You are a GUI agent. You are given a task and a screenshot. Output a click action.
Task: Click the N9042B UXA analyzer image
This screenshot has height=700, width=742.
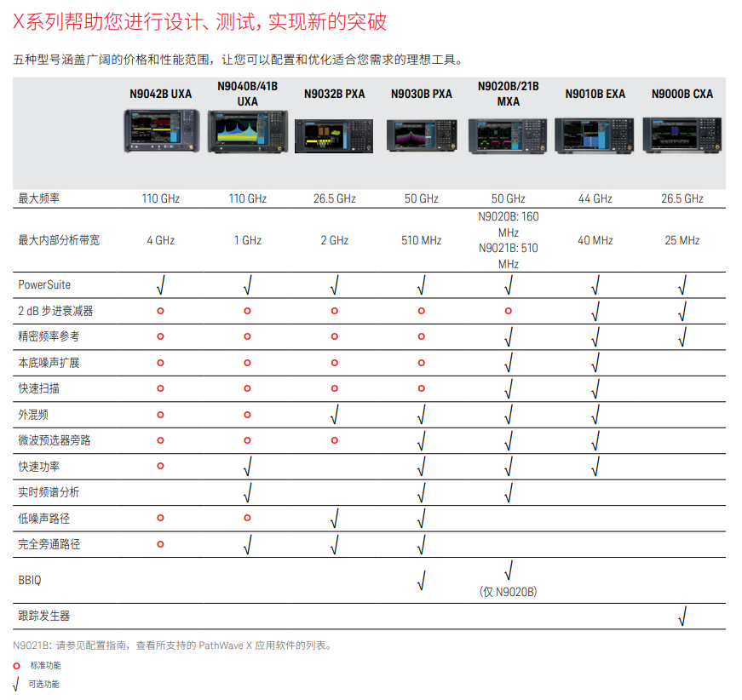point(160,131)
